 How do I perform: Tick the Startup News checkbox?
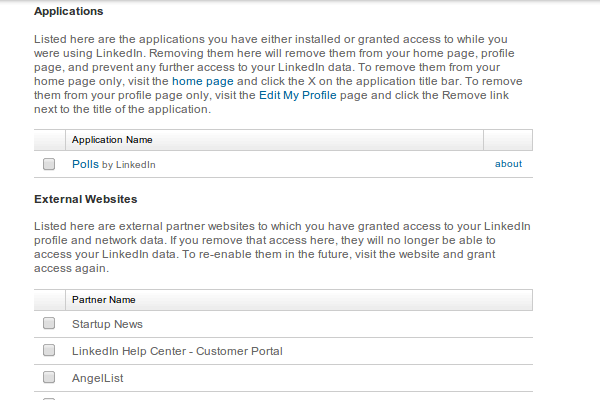click(49, 323)
